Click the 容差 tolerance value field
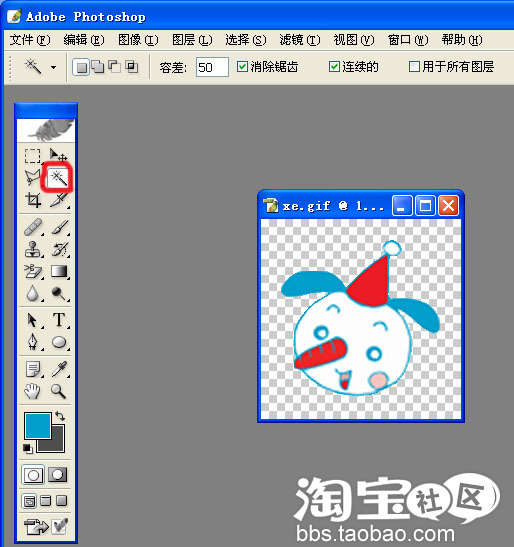The height and width of the screenshot is (547, 514). pyautogui.click(x=212, y=67)
